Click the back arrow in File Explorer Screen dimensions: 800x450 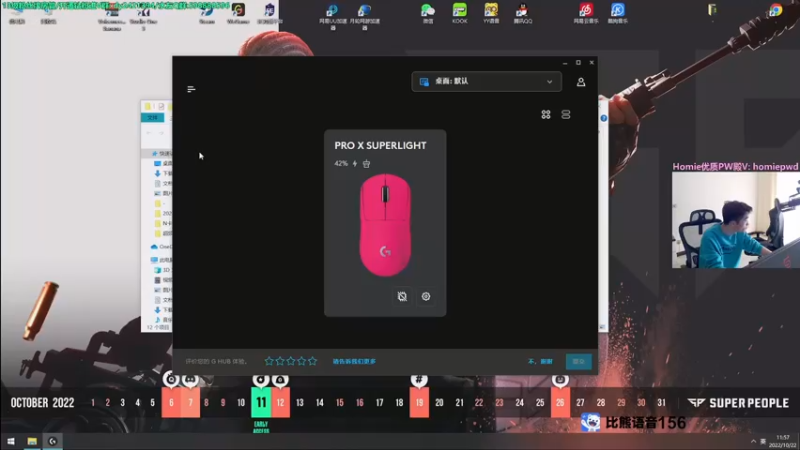[148, 133]
